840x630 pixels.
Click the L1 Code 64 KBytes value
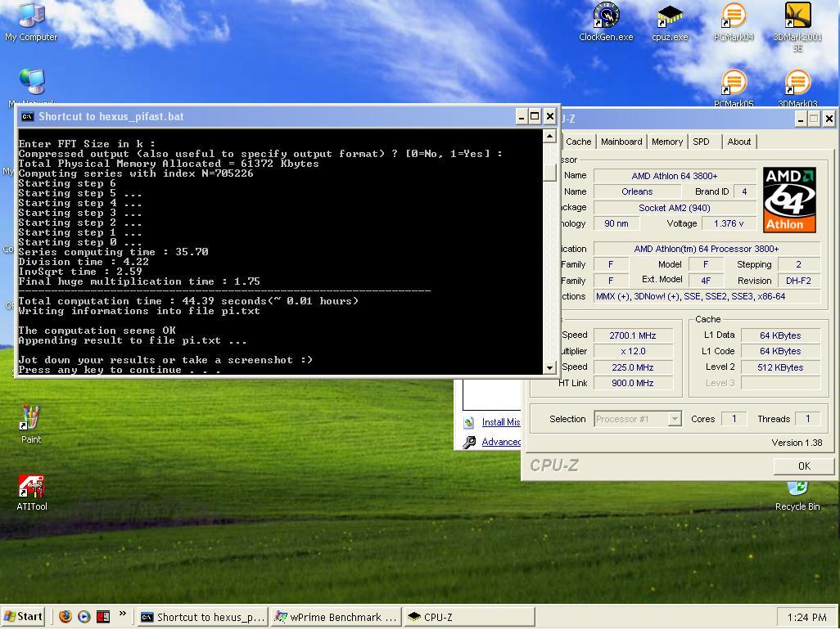780,352
